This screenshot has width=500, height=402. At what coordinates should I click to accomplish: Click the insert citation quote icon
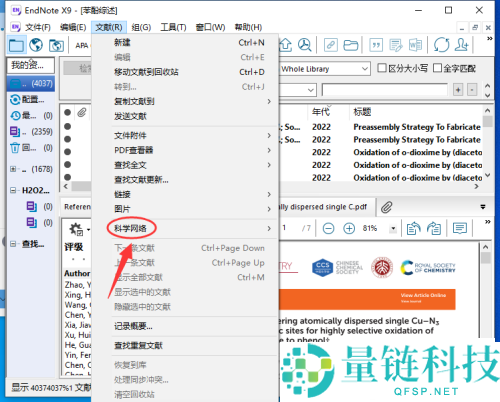[376, 45]
